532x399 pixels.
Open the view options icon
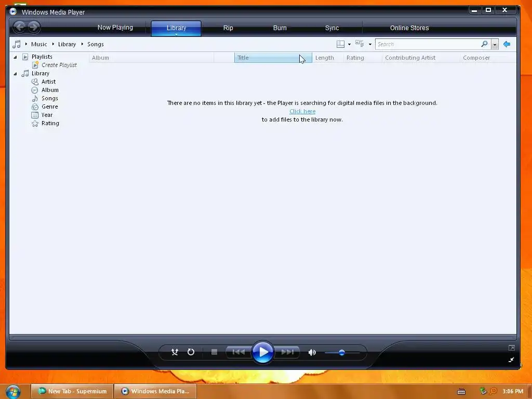360,44
